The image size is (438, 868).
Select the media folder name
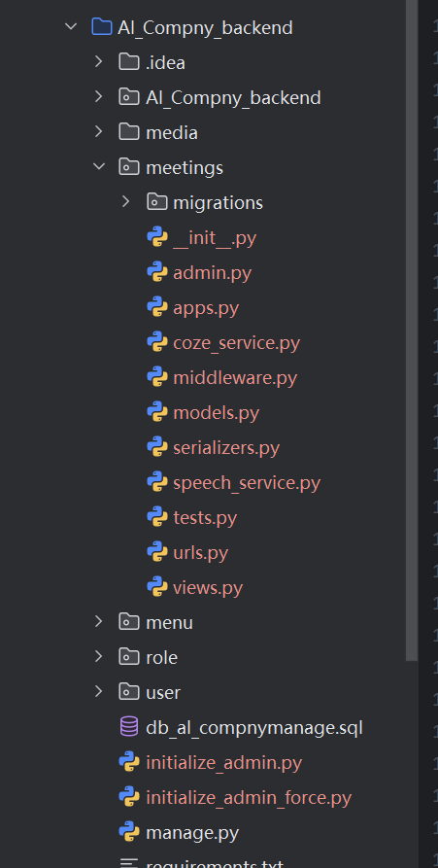coord(172,132)
